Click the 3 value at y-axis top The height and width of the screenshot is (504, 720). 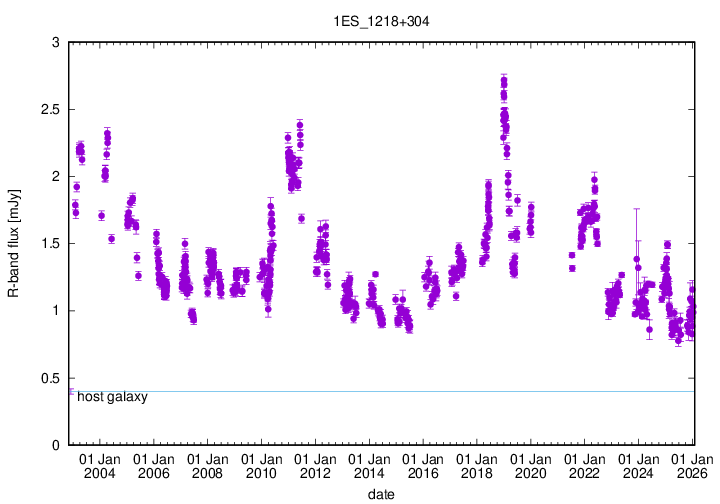(x=56, y=42)
